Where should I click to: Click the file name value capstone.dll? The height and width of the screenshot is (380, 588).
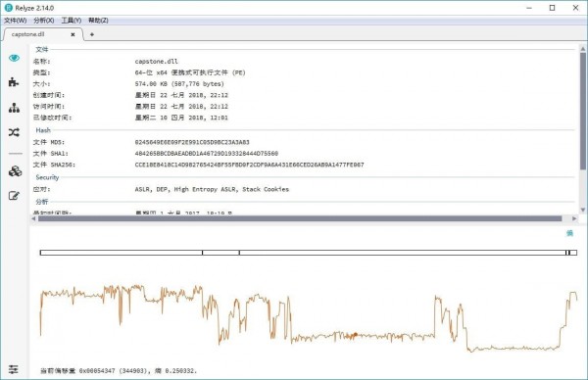coord(157,62)
